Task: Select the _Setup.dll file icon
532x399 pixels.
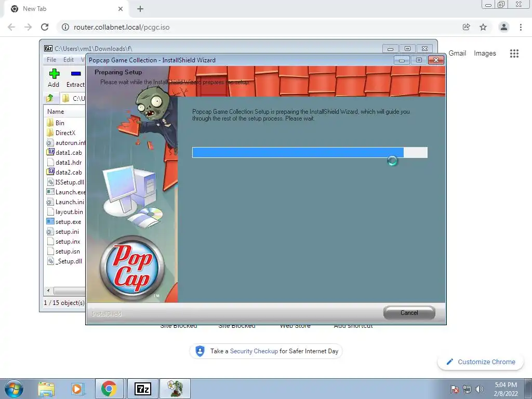Action: click(x=50, y=261)
